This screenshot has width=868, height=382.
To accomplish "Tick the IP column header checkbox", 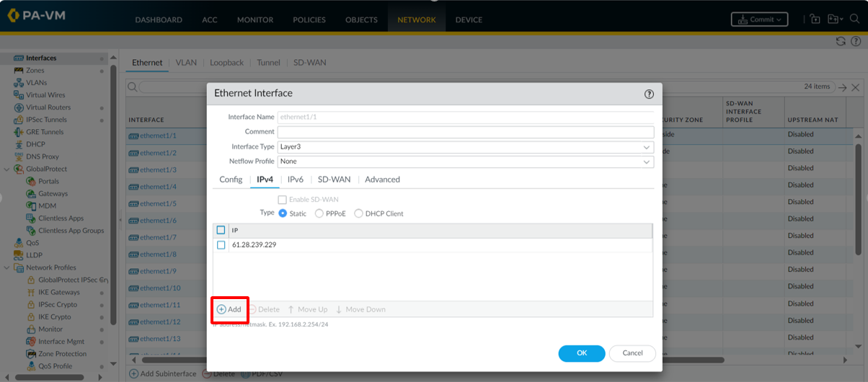I will (221, 231).
